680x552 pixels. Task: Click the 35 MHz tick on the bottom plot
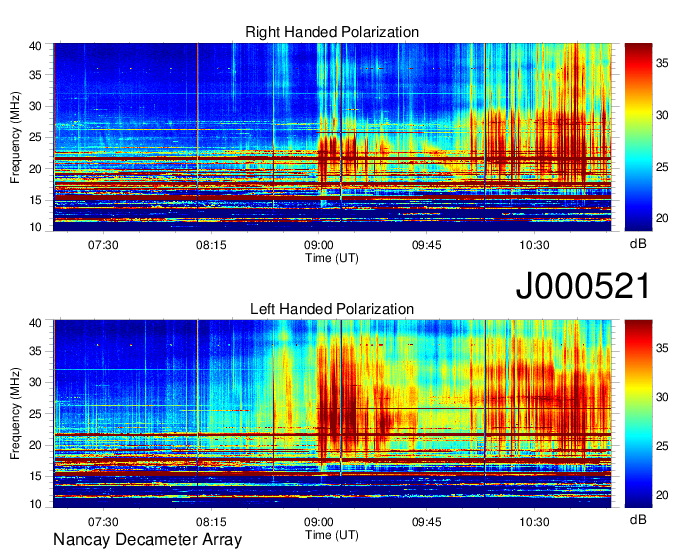click(x=36, y=351)
